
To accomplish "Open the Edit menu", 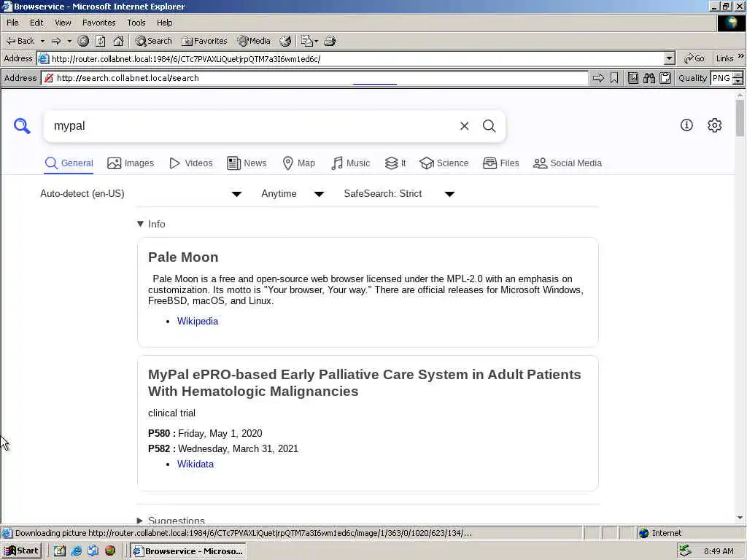I will tap(36, 23).
